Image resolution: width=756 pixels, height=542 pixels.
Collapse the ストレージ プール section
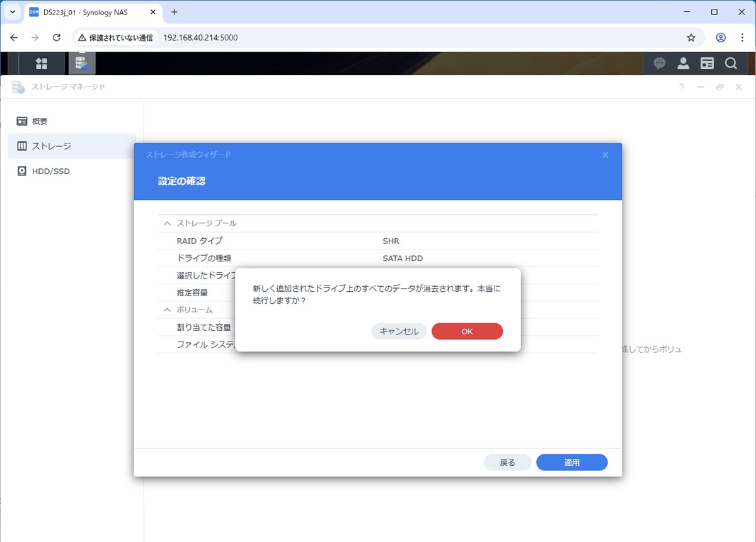(x=168, y=224)
